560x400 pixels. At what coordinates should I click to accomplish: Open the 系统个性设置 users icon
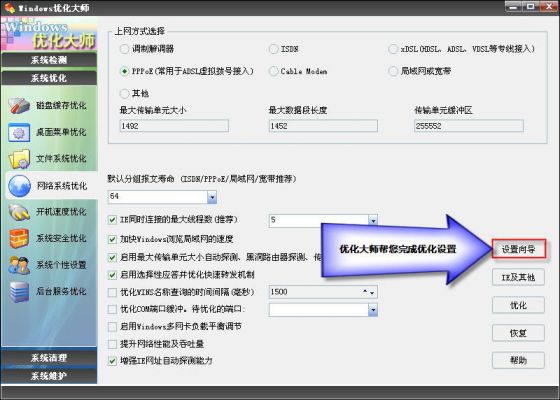click(19, 265)
